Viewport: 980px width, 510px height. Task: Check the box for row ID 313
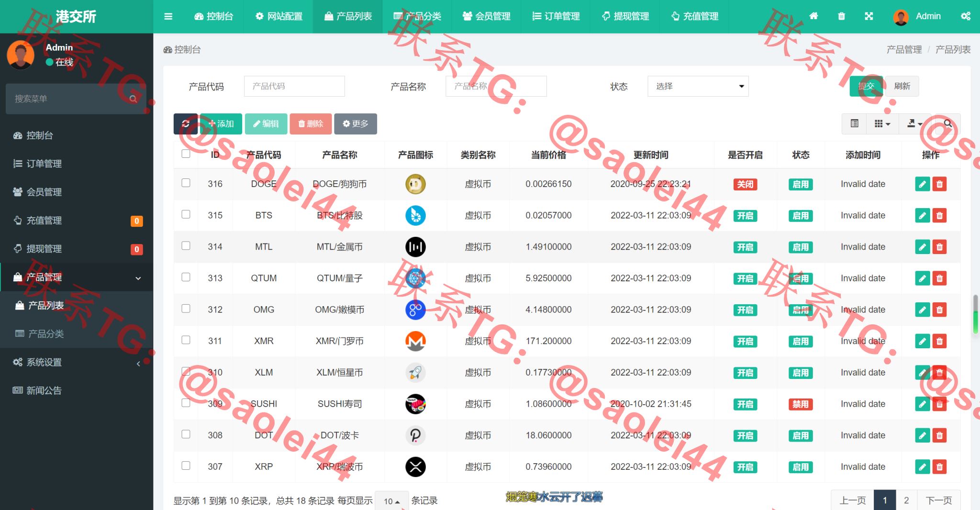click(x=186, y=277)
